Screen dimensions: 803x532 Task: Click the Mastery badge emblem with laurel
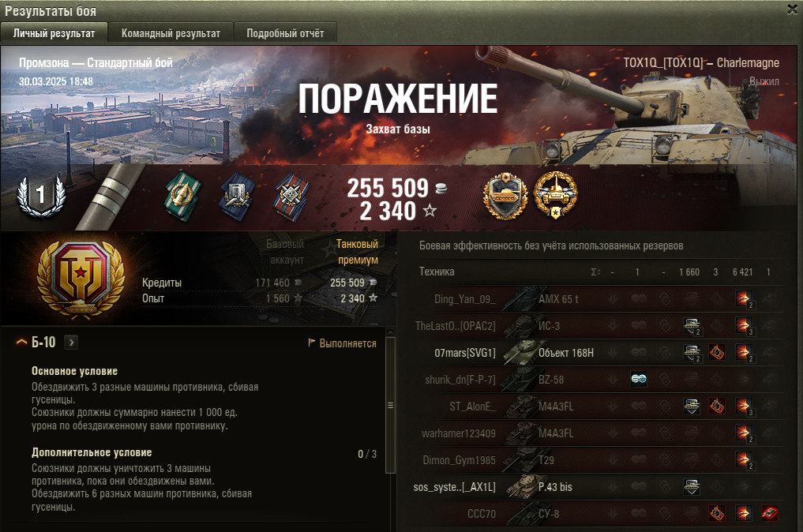pyautogui.click(x=81, y=279)
